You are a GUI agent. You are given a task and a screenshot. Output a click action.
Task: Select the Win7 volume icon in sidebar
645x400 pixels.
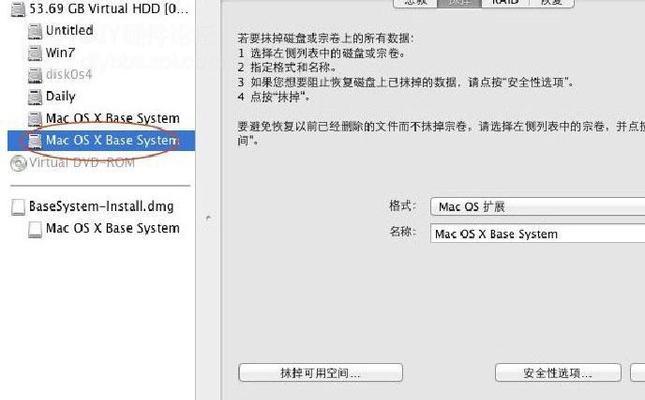click(x=35, y=53)
